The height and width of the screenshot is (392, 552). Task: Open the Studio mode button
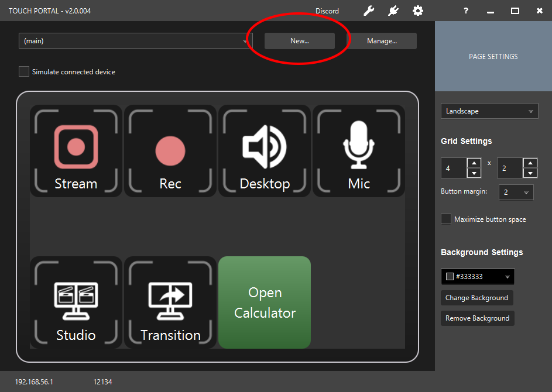click(76, 302)
